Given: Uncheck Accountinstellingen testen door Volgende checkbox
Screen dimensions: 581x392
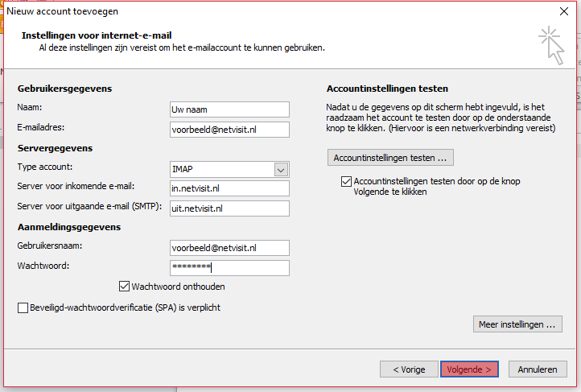Looking at the screenshot, I should pos(346,181).
